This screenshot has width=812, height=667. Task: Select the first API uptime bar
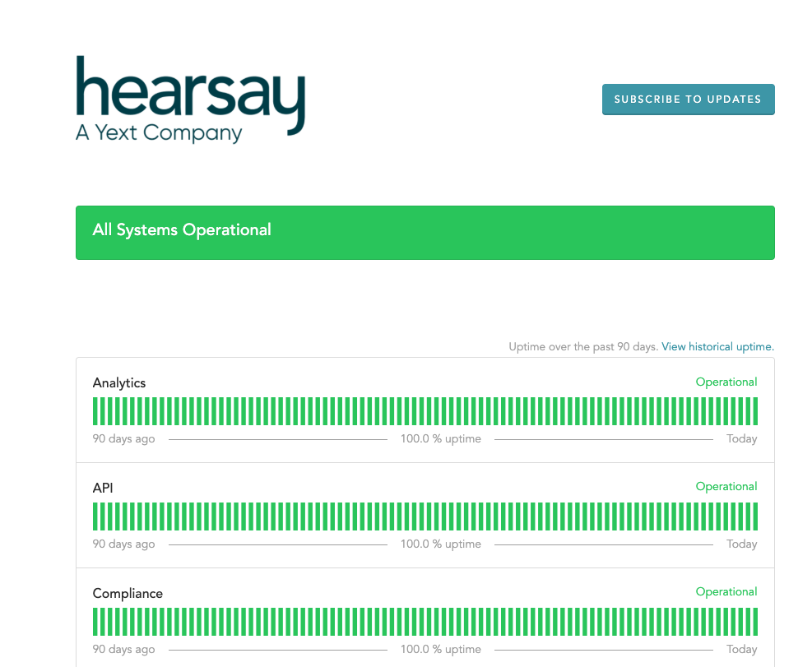95,516
